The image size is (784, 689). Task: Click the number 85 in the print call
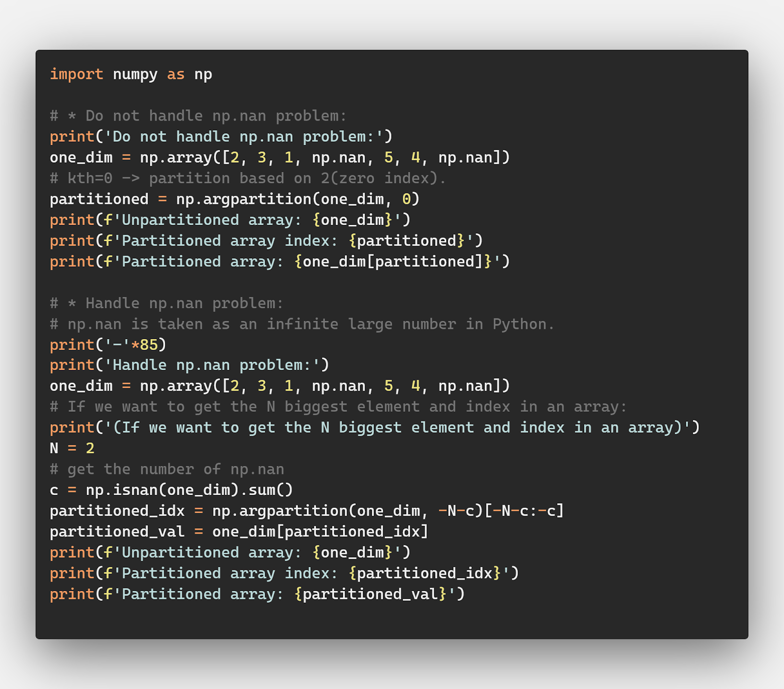coord(149,345)
